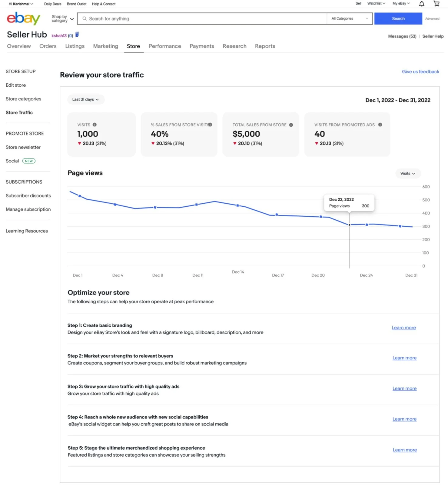The width and height of the screenshot is (448, 496).
Task: Switch to the Listings tab
Action: [x=75, y=46]
